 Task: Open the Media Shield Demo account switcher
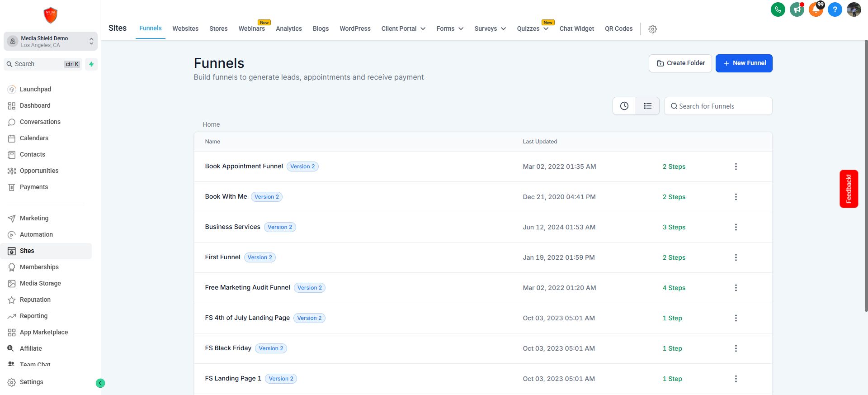(51, 41)
